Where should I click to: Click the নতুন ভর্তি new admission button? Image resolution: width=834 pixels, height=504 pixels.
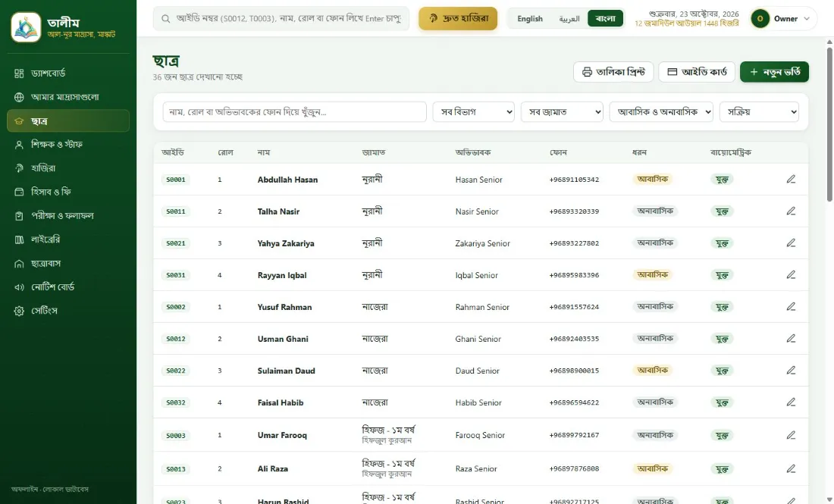(774, 72)
